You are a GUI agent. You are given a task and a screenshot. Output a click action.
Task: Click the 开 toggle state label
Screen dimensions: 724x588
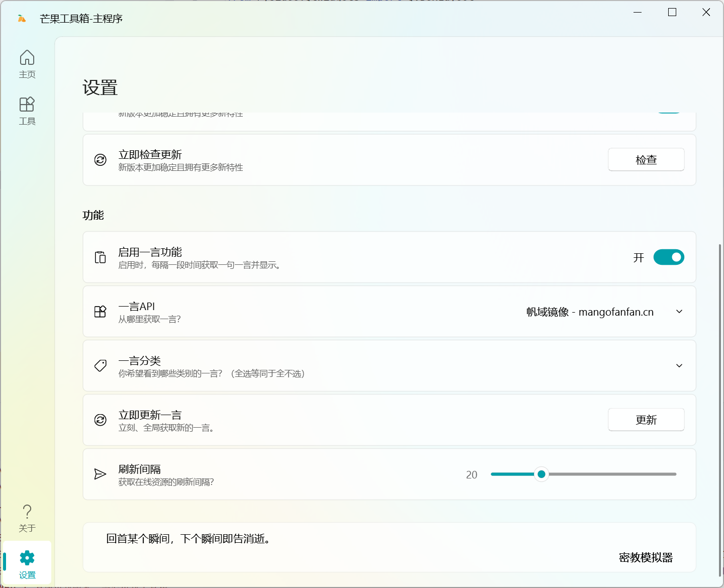tap(639, 258)
